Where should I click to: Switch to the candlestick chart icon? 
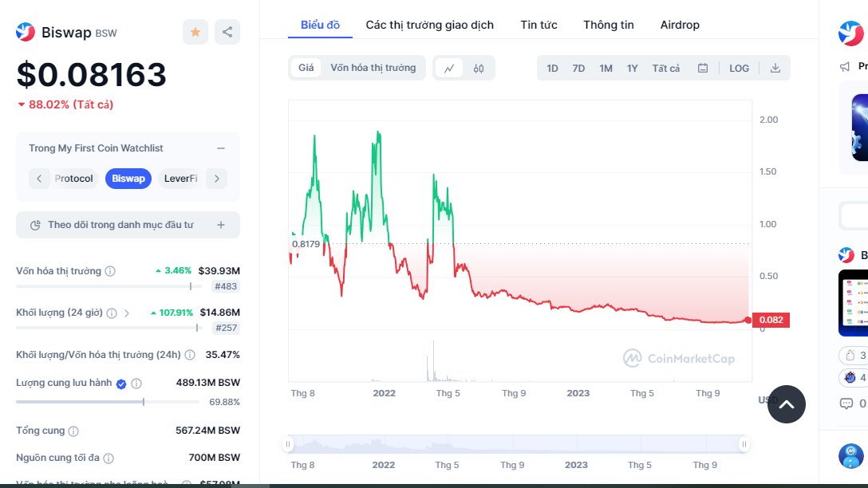point(479,68)
